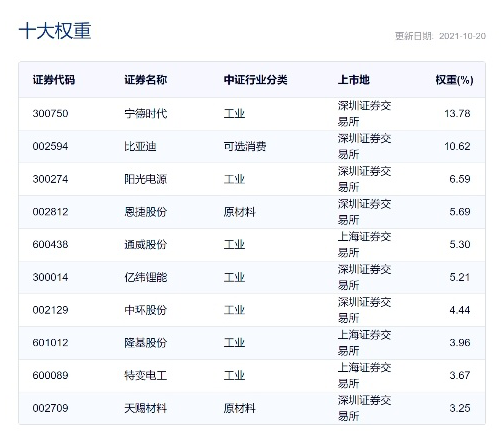The image size is (504, 442).
Task: Click weight value 4.44
Action: click(x=460, y=310)
